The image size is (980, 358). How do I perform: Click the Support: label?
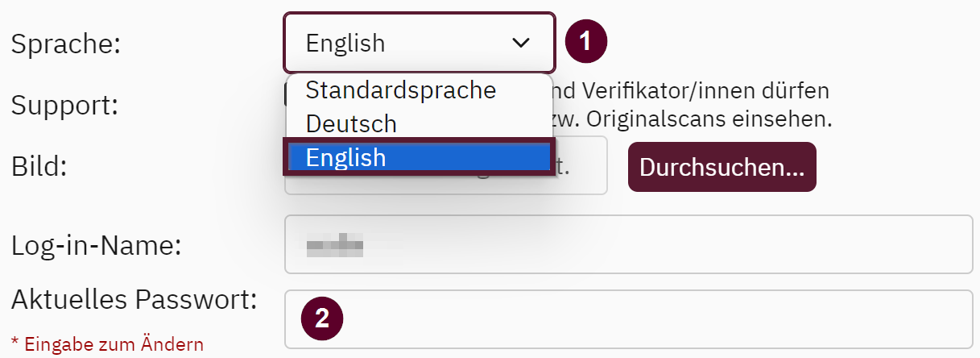pyautogui.click(x=64, y=104)
